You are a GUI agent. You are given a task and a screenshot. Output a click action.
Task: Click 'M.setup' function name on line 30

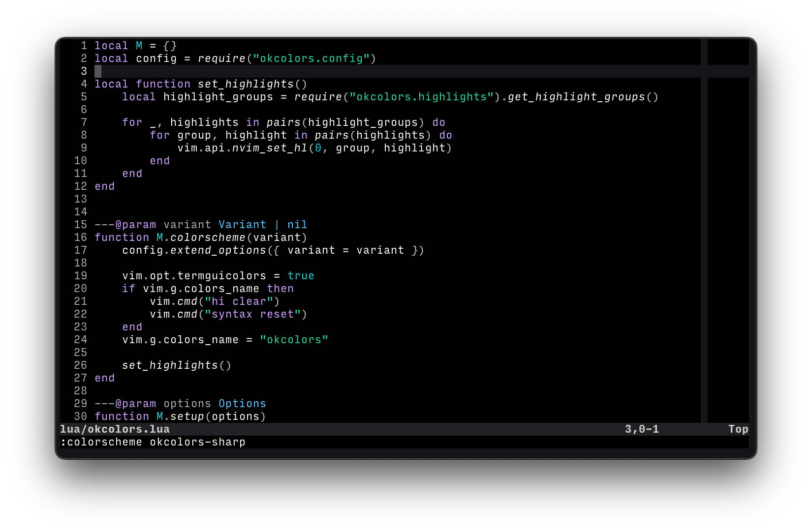(180, 416)
